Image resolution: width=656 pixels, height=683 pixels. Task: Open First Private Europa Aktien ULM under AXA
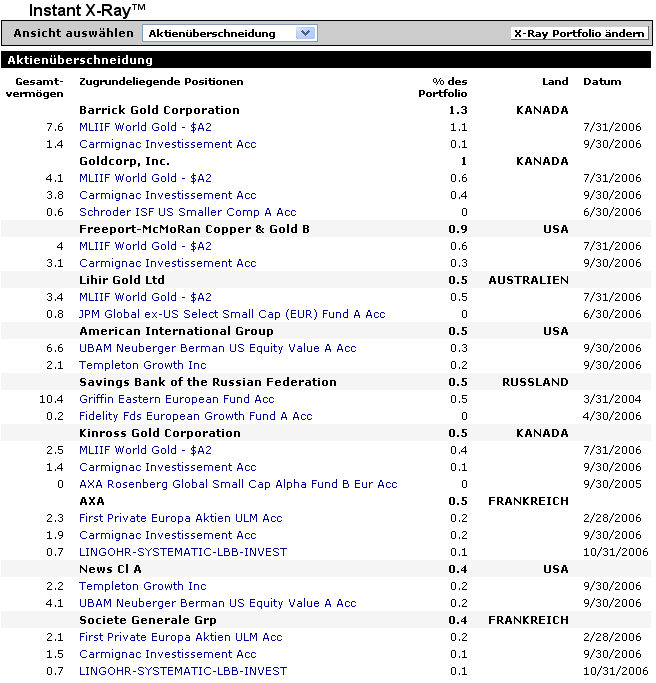(x=180, y=518)
